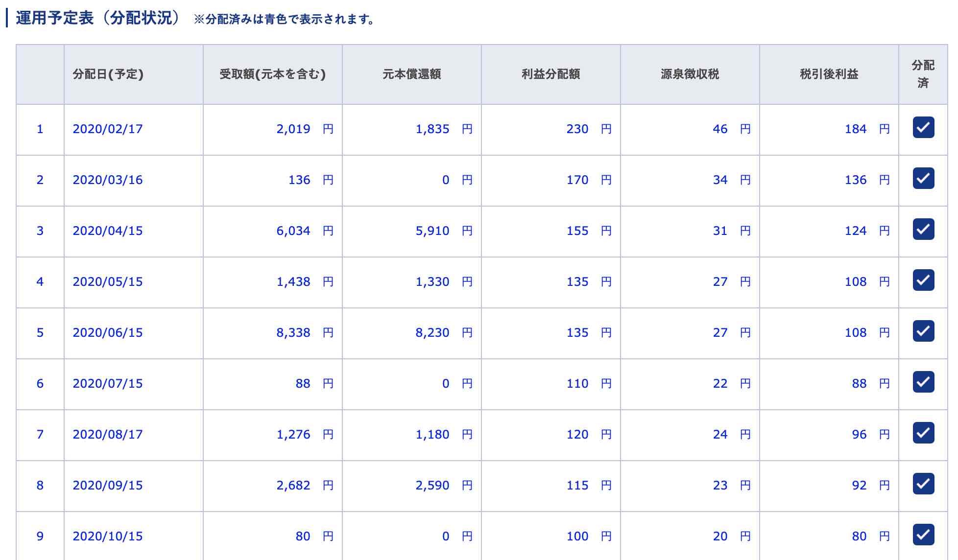Click the withholding tax 22 円
958x560 pixels.
pyautogui.click(x=732, y=383)
